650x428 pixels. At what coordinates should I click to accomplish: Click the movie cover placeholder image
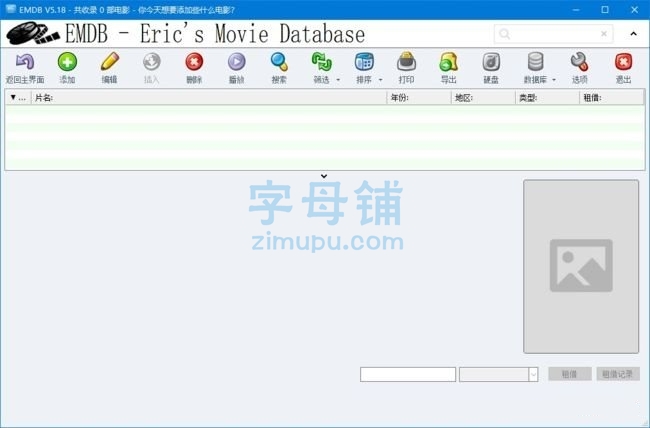[580, 266]
